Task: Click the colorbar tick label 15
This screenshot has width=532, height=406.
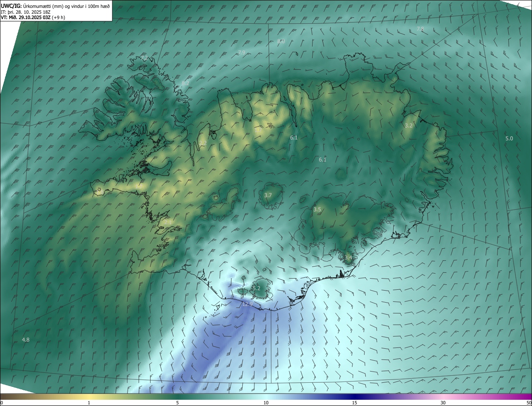Action: tap(355, 403)
